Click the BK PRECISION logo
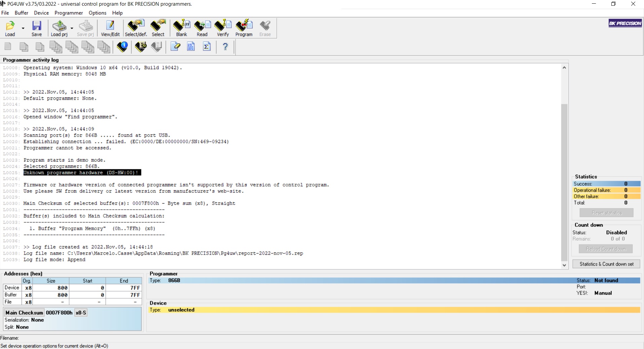Viewport: 644px width, 349px height. click(625, 23)
